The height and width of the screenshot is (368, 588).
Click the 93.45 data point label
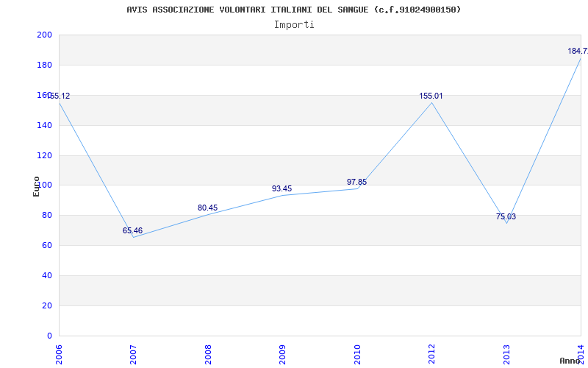click(282, 188)
